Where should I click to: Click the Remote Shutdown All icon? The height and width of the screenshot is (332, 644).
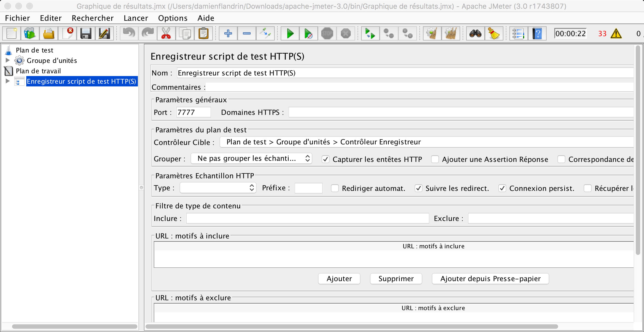(407, 34)
